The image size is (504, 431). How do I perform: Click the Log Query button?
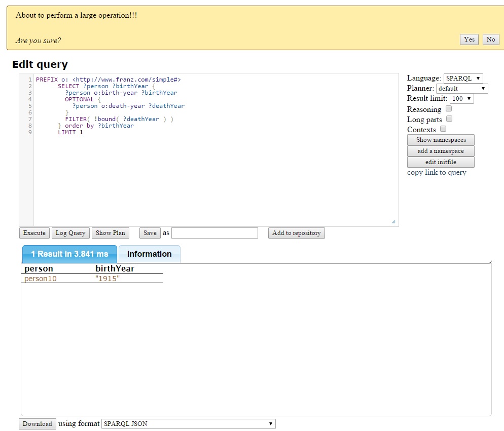pos(70,233)
